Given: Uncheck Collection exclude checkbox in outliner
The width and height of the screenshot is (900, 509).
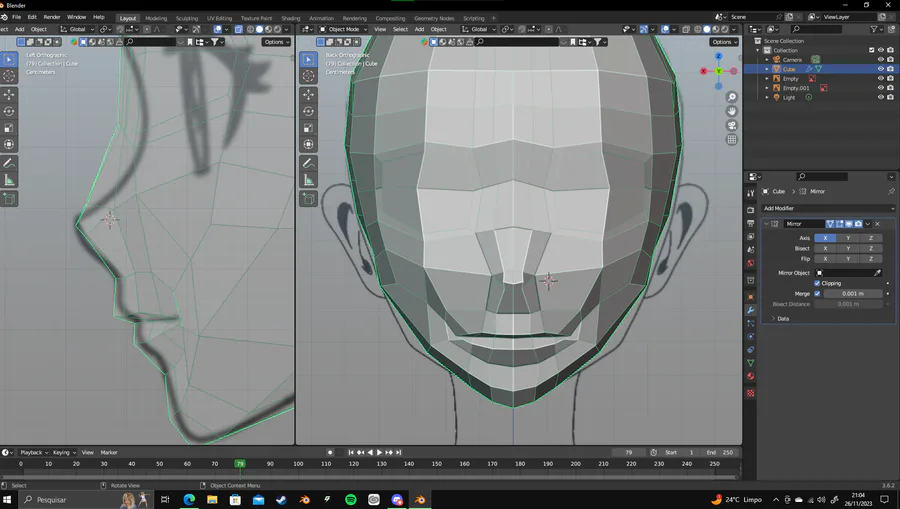Looking at the screenshot, I should point(871,50).
